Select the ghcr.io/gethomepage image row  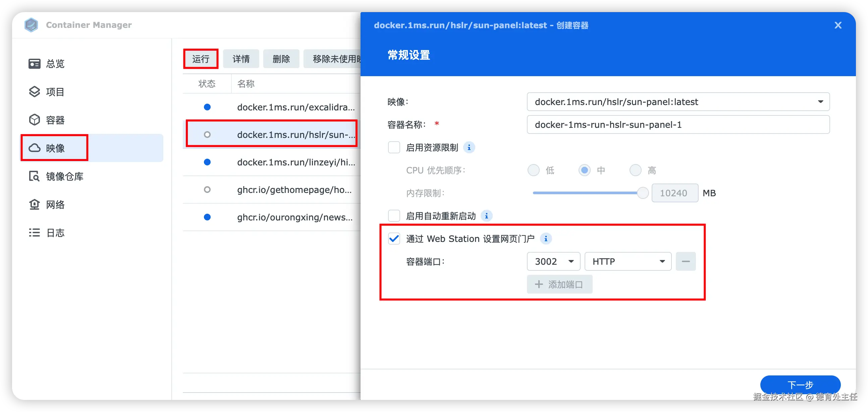click(x=294, y=190)
